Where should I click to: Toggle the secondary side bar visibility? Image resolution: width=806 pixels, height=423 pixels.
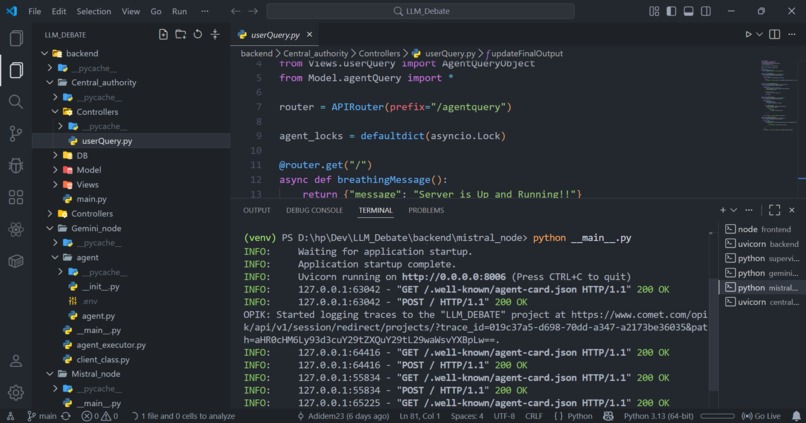coord(706,11)
